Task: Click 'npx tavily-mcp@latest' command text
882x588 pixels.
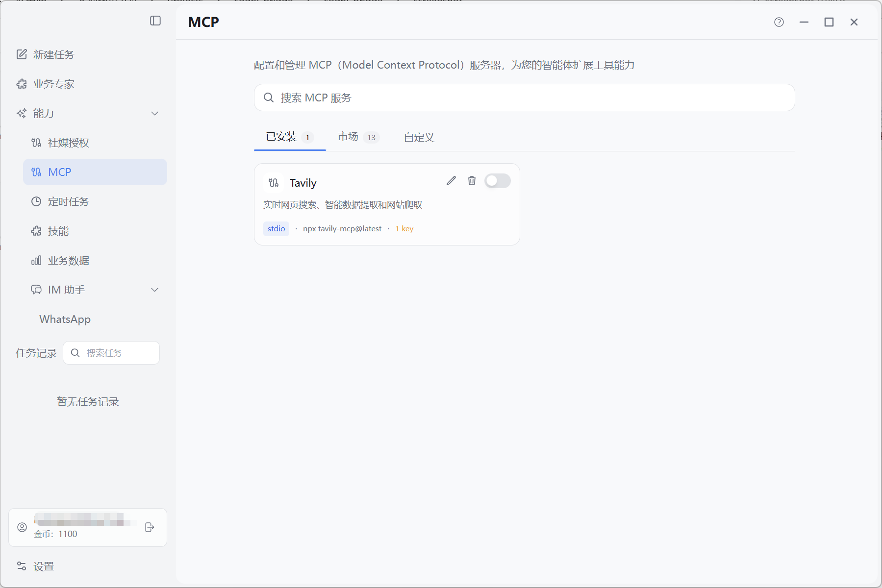Action: click(342, 229)
